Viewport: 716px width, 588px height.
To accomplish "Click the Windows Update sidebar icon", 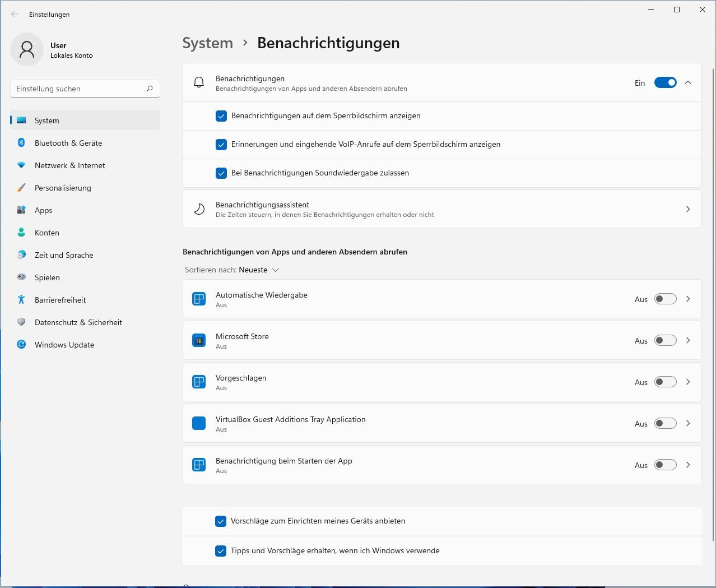I will [21, 345].
